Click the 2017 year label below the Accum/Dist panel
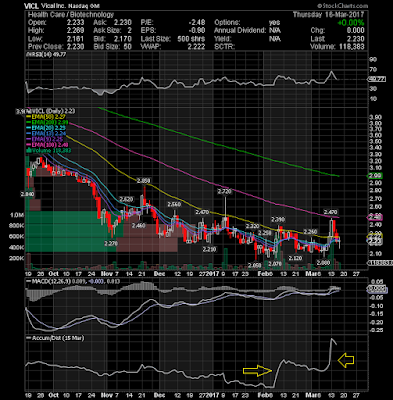The image size is (393, 400). coord(212,394)
